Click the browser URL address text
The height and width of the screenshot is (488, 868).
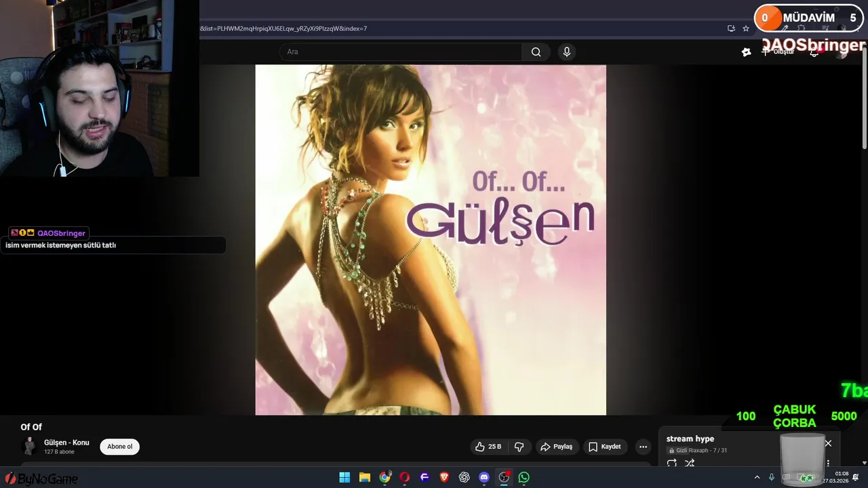[283, 28]
